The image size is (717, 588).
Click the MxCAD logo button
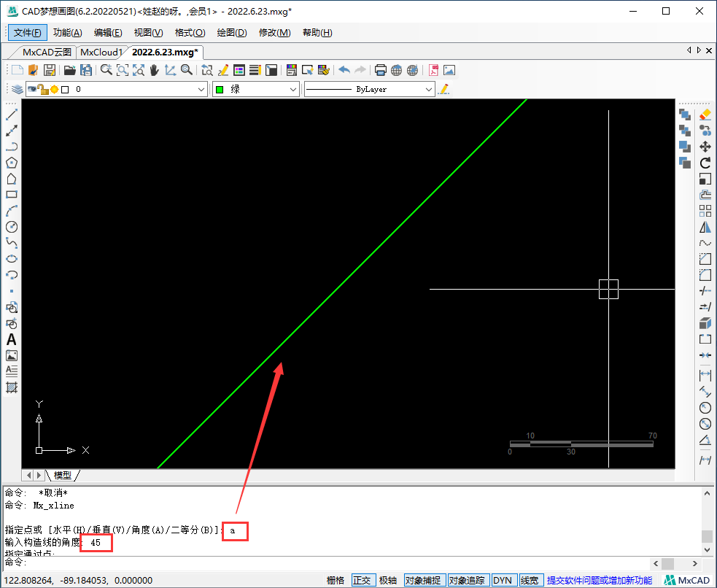(689, 580)
